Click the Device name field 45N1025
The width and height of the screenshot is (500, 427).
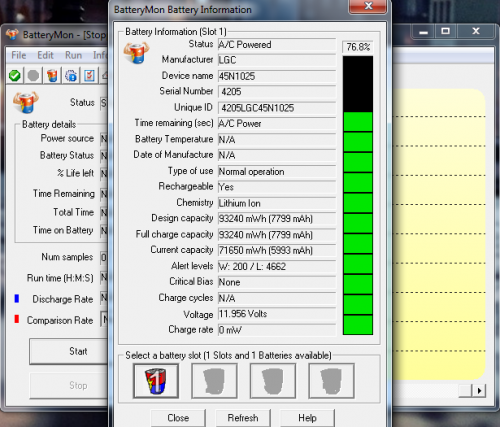point(277,76)
